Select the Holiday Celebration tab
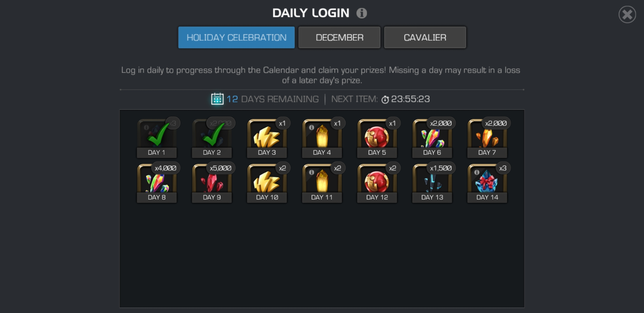This screenshot has width=644, height=313. click(x=236, y=37)
